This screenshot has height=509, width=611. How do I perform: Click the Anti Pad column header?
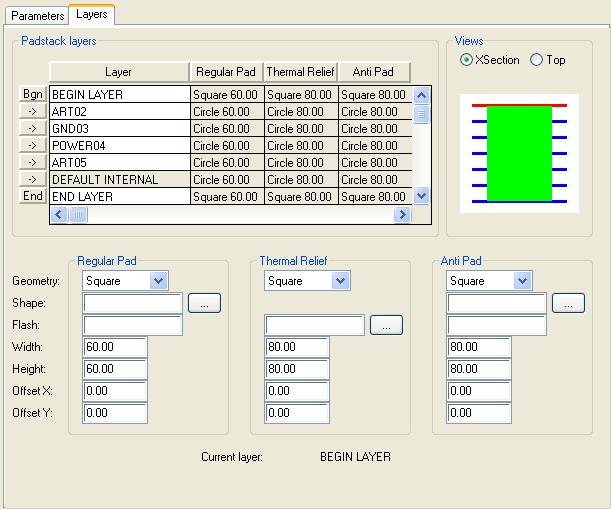[x=374, y=72]
